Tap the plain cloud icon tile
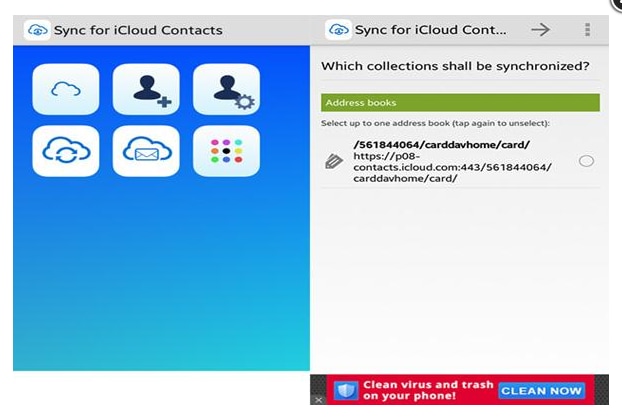 point(66,89)
